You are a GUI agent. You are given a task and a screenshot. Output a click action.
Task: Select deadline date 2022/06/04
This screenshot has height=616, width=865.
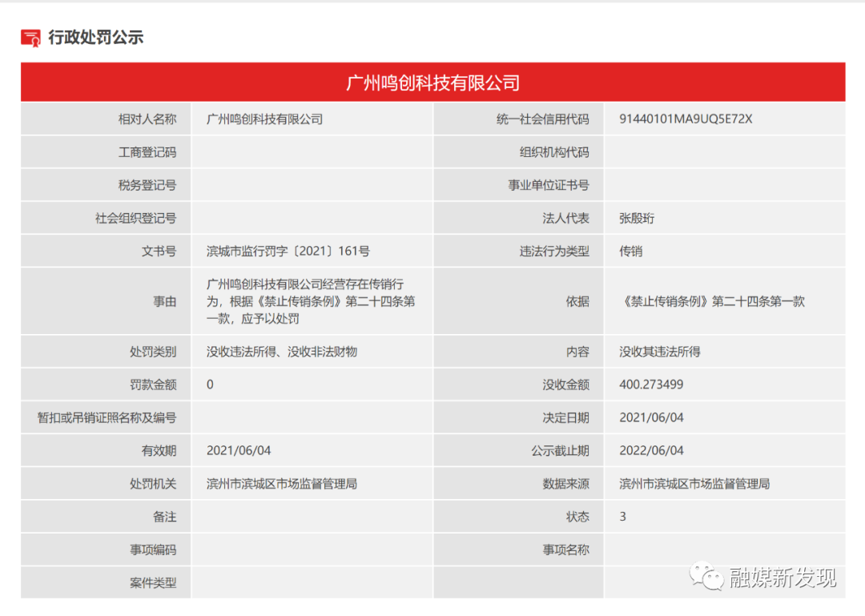coord(651,451)
